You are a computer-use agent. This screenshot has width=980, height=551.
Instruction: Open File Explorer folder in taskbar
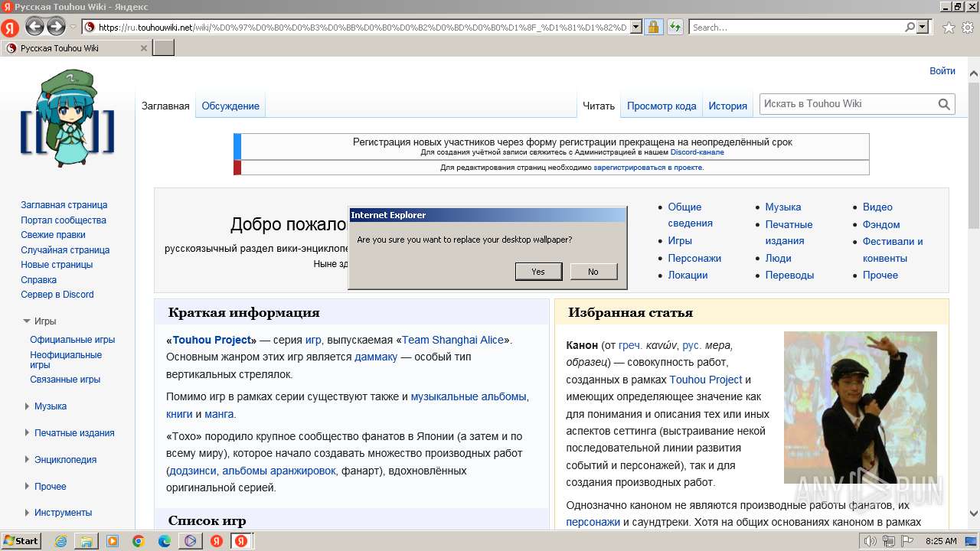pos(87,541)
